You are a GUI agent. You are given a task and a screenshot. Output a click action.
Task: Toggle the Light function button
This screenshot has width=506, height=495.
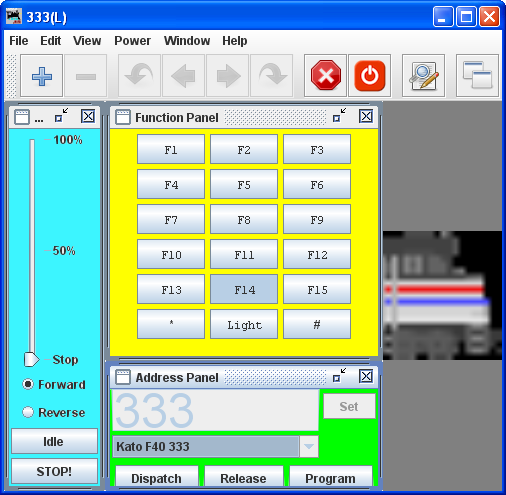coord(244,324)
